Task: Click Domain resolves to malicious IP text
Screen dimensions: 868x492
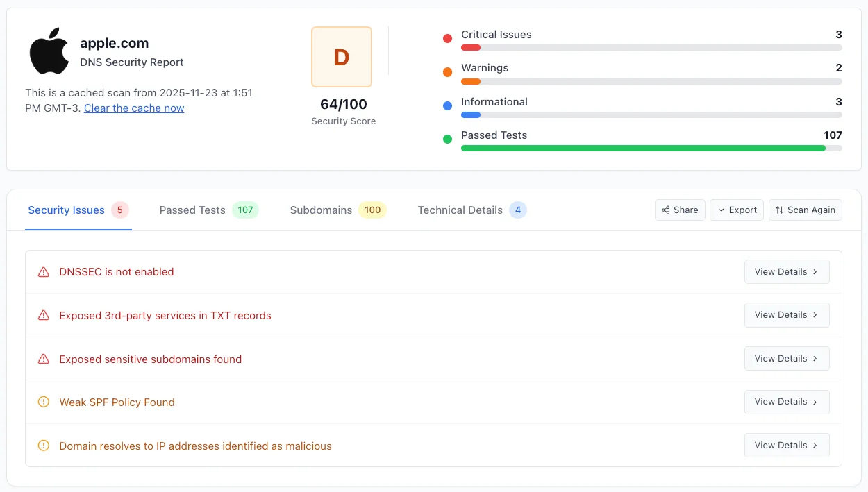Action: click(196, 446)
